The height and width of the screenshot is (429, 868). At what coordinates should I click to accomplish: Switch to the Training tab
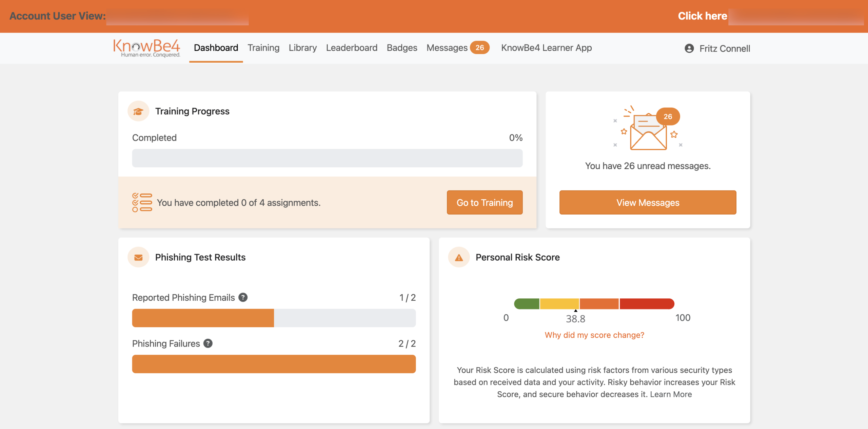(x=263, y=48)
